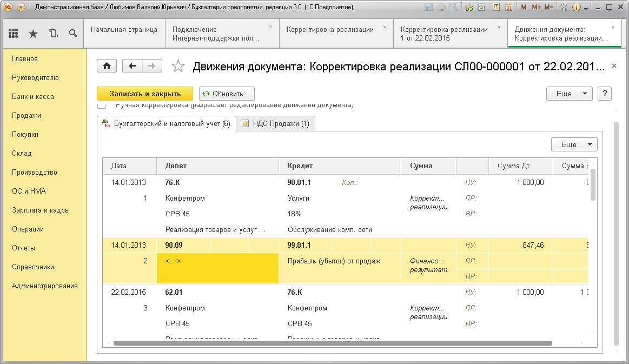Open the table's "Еще" dropdown menu

574,144
